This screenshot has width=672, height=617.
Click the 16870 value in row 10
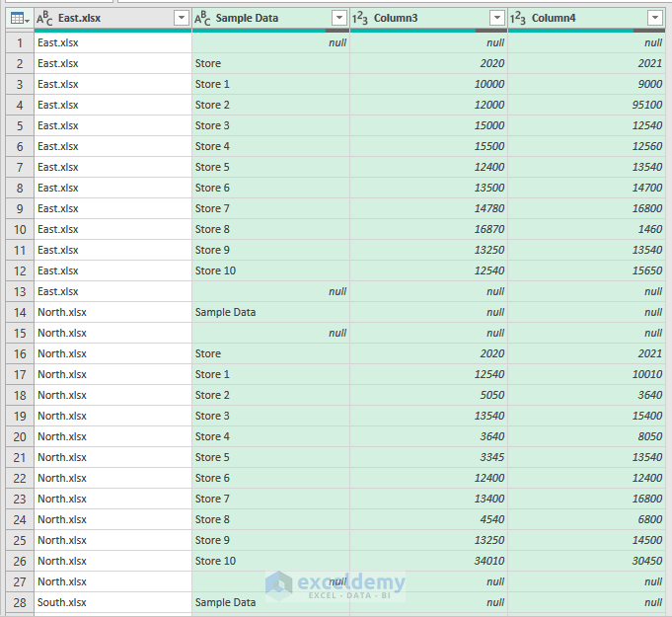pos(489,229)
